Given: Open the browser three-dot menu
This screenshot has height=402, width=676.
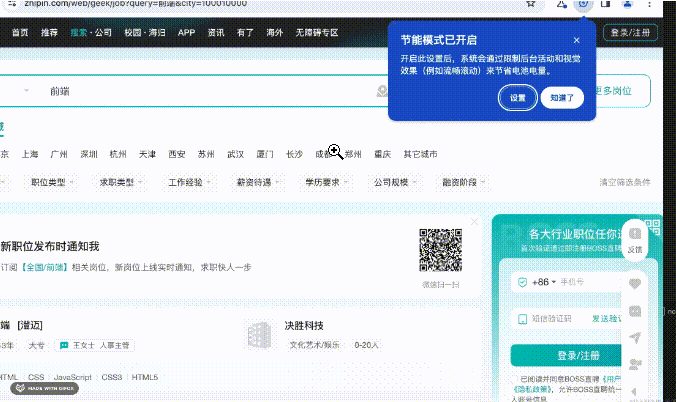Looking at the screenshot, I should click(x=649, y=4).
